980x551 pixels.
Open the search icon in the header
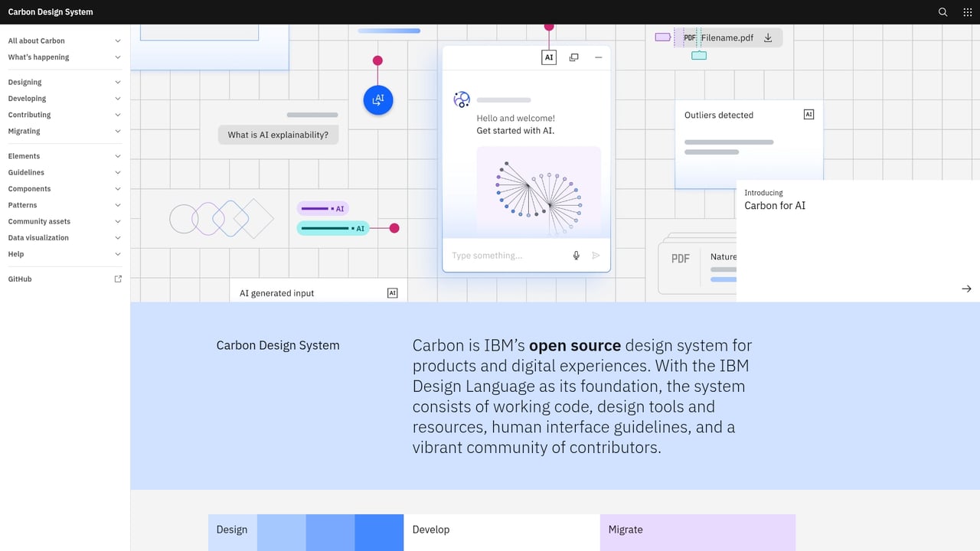pos(942,11)
